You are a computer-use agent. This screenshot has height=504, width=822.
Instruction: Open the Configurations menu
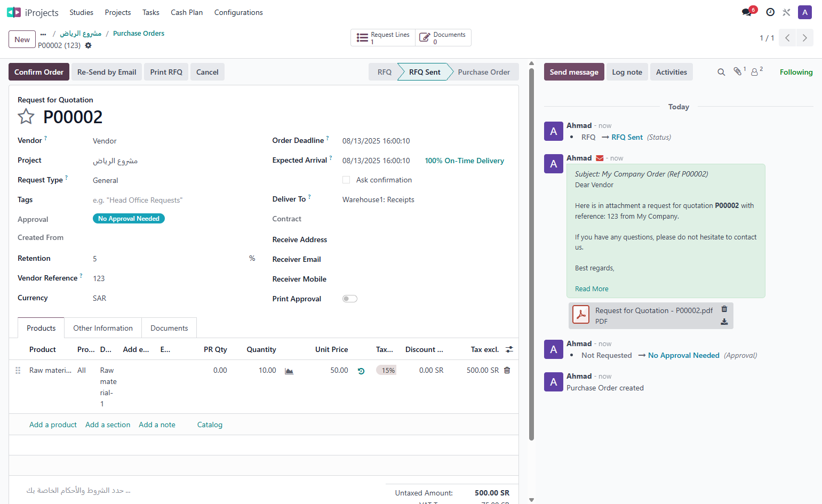(238, 12)
